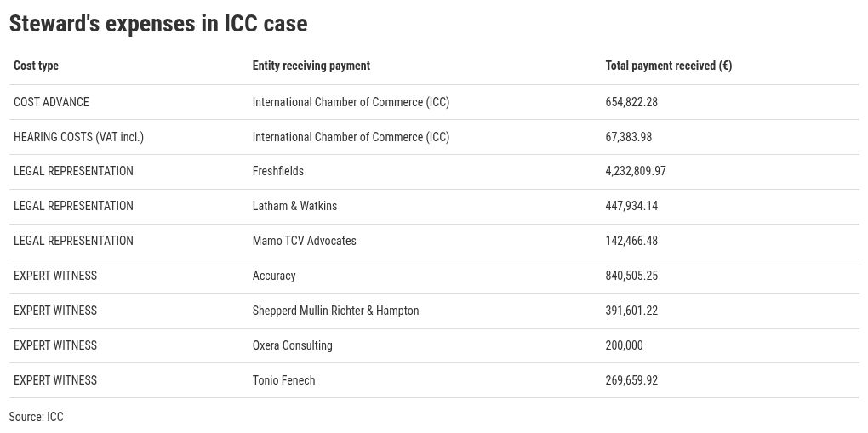Select Shepperd Mullin Richter & Hampton cell
The width and height of the screenshot is (868, 433).
(335, 311)
